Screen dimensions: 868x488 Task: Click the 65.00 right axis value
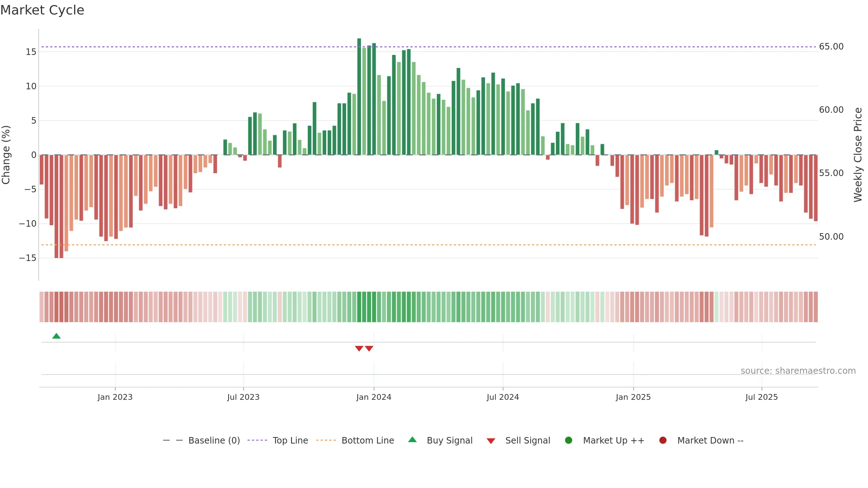831,47
